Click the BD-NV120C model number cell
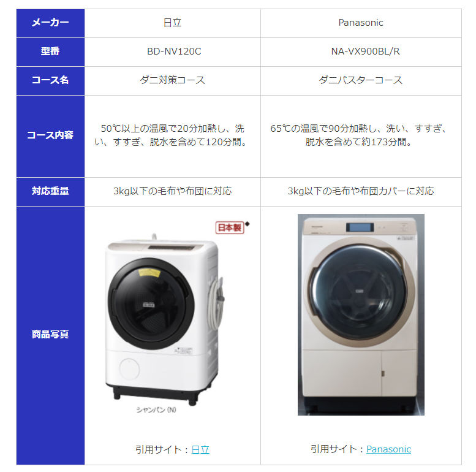This screenshot has width=476, height=472. click(x=172, y=52)
